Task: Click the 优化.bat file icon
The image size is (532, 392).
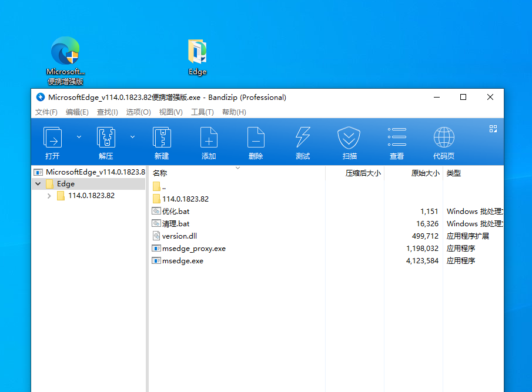Action: 156,211
